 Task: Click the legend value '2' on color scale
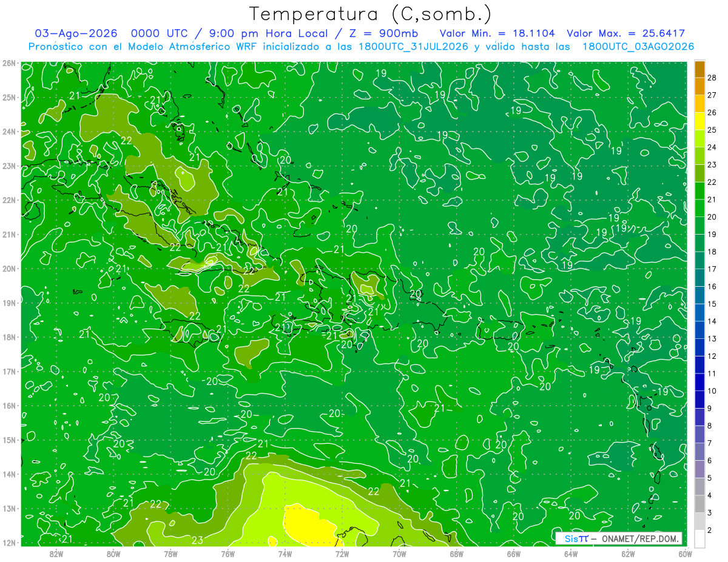pyautogui.click(x=710, y=530)
